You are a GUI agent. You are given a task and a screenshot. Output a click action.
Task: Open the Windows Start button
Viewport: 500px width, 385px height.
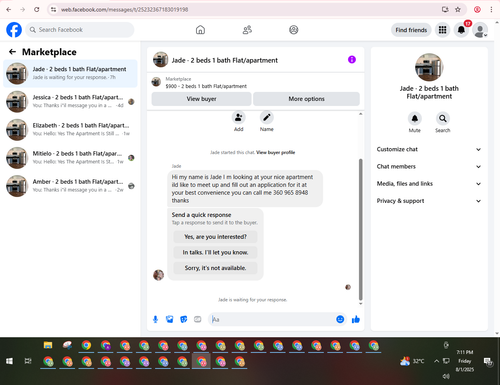click(9, 361)
